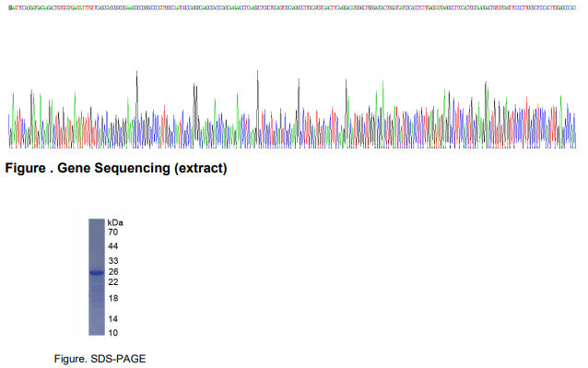Screen dimensions: 588x368
Task: Select the nucleotide base sequence text strip
Action: [292, 8]
